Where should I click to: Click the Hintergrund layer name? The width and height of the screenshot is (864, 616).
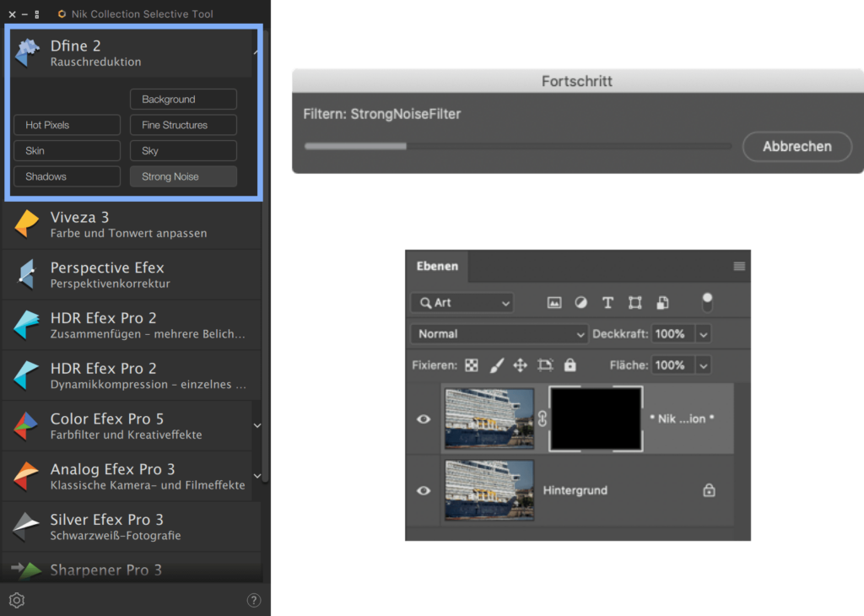575,490
